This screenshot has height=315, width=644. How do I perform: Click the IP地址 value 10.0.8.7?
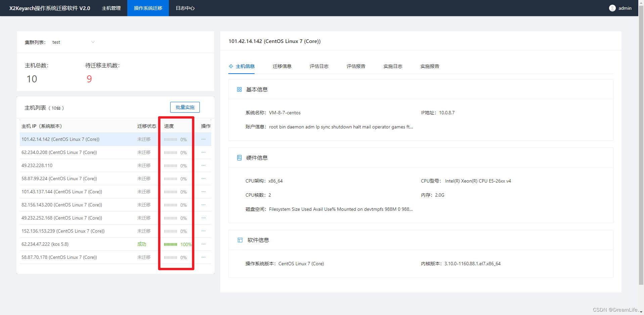pos(447,113)
